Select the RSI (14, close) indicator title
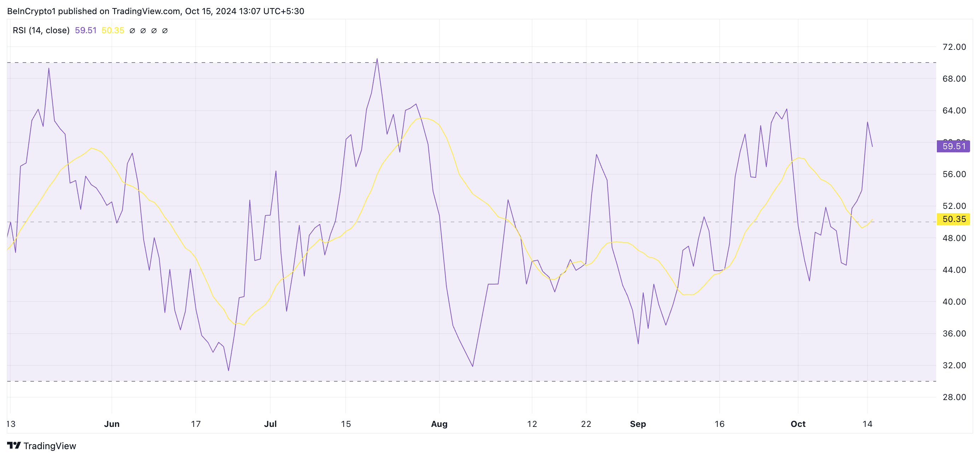This screenshot has height=458, width=980. (41, 30)
